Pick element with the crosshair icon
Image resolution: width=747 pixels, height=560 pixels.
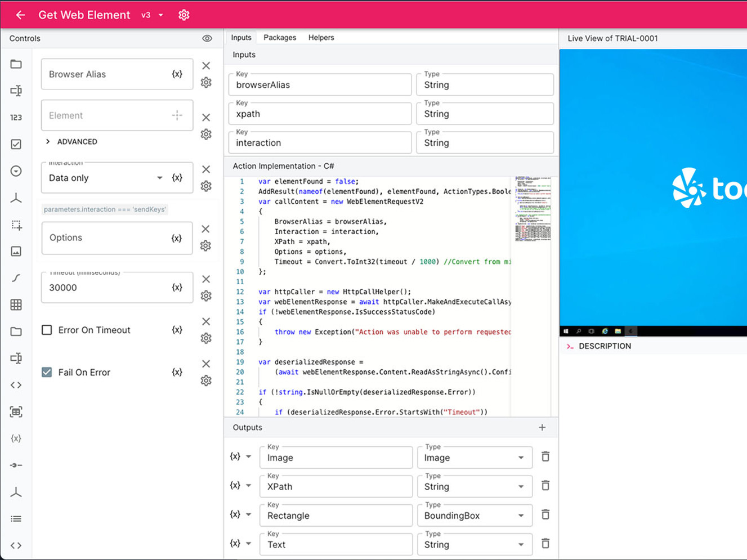177,115
